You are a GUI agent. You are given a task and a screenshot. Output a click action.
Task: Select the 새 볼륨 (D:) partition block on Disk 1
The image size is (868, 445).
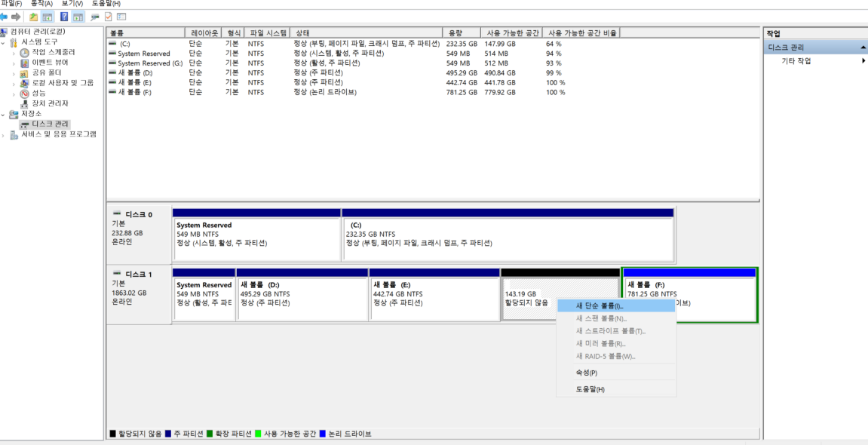tap(302, 298)
